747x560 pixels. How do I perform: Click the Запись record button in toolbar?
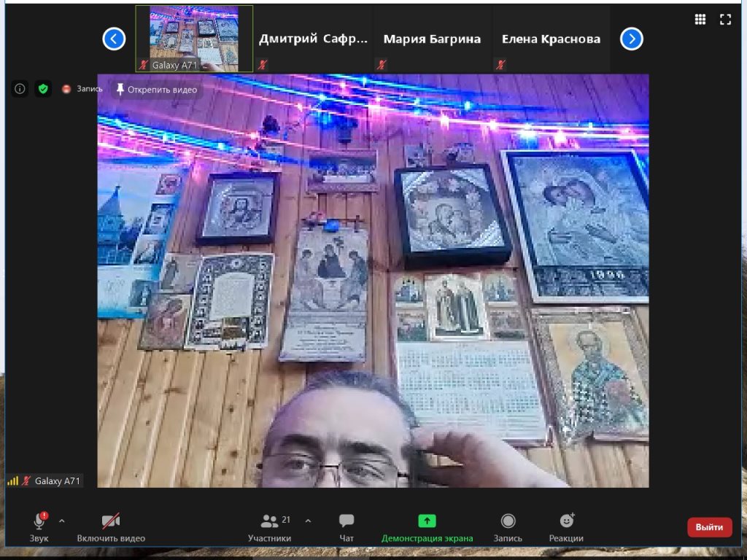508,528
